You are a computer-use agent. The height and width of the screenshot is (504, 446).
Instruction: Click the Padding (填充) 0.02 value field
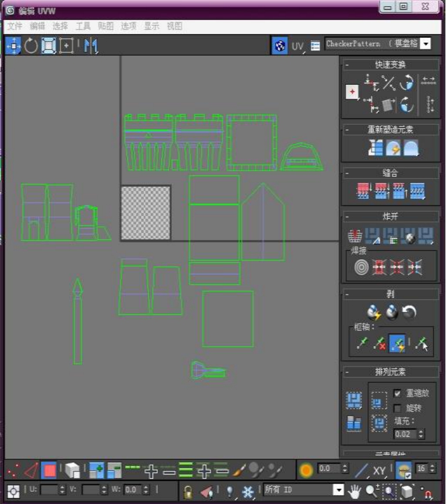tap(405, 434)
